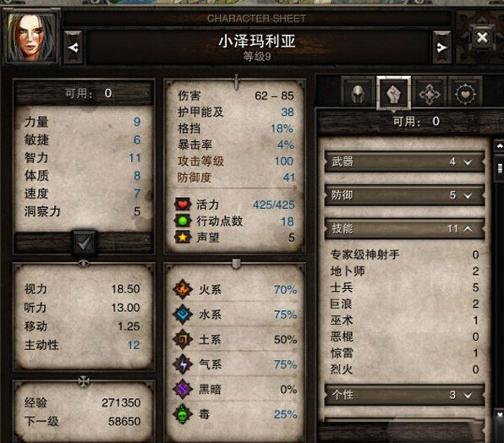The width and height of the screenshot is (504, 443).
Task: Click the green skull poison icon
Action: click(183, 414)
